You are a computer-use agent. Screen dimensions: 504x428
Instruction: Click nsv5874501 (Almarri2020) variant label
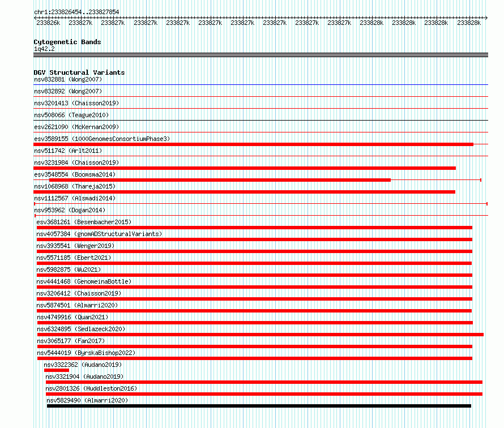click(77, 305)
